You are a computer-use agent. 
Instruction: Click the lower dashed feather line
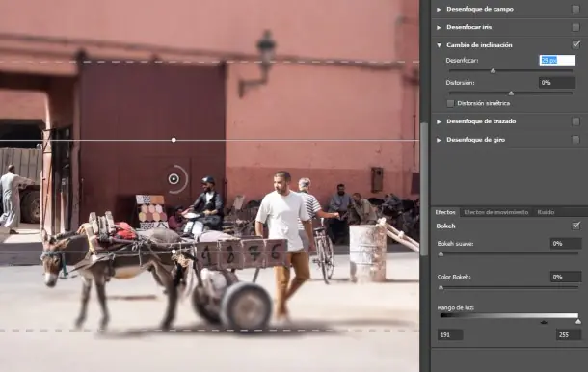click(210, 331)
